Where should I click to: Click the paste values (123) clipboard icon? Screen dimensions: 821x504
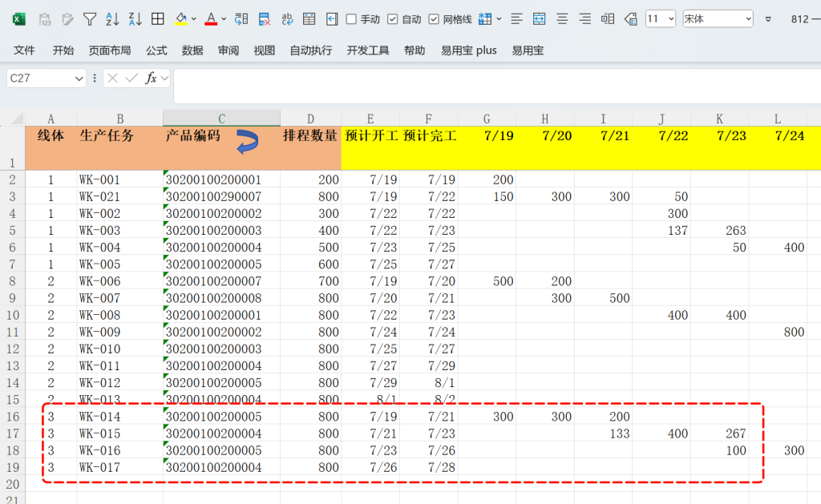coord(45,19)
